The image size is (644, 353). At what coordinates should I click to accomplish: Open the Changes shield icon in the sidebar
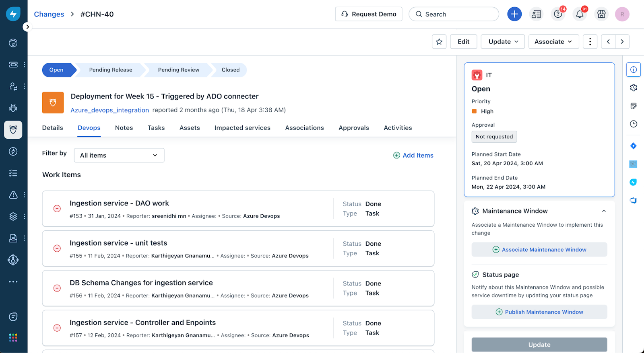pyautogui.click(x=13, y=129)
